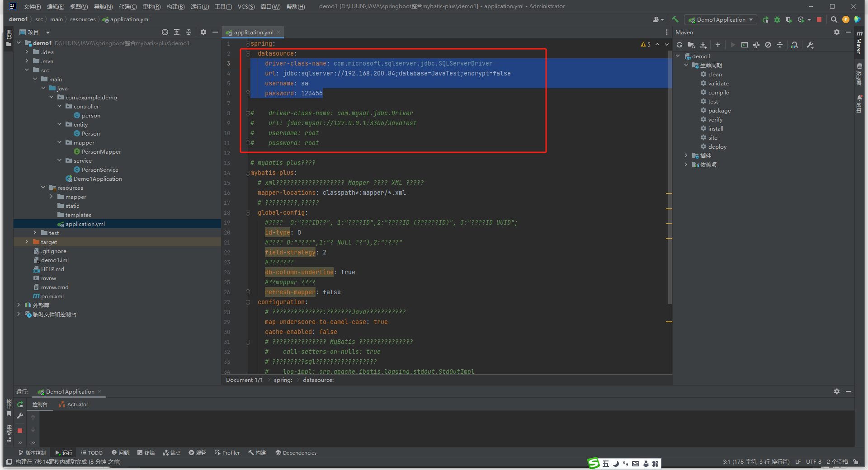Viewport: 868px width, 470px height.
Task: Open profiler run dropdown arrow
Action: point(809,19)
